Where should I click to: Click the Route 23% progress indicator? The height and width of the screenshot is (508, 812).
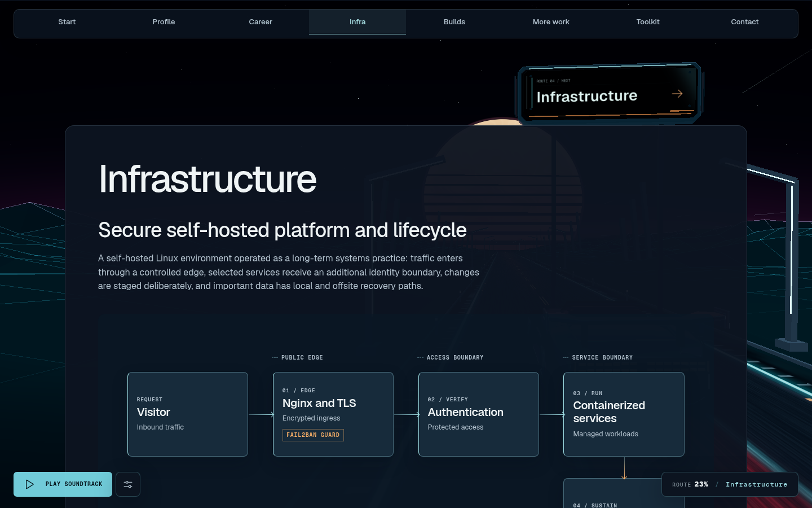click(x=730, y=484)
